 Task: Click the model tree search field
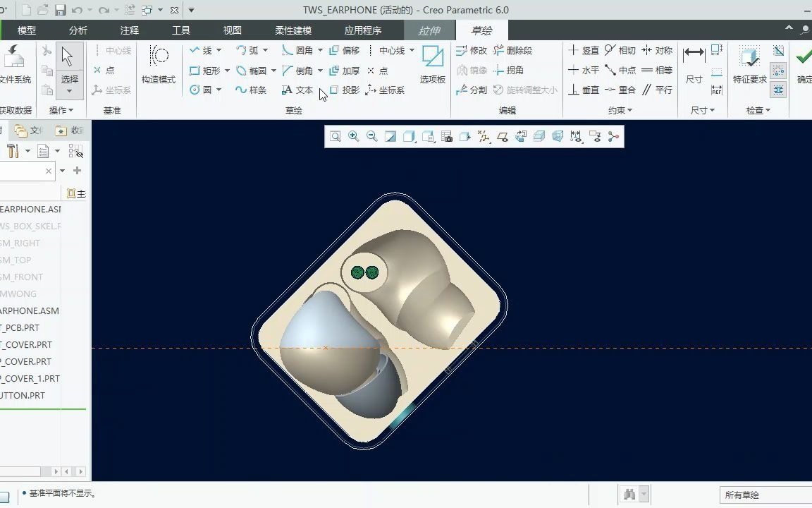[27, 171]
